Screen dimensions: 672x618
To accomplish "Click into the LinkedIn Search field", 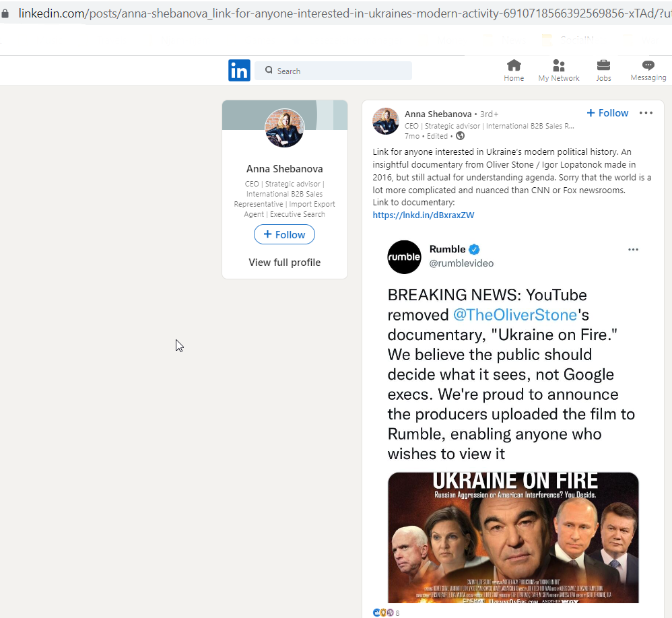I will point(333,71).
